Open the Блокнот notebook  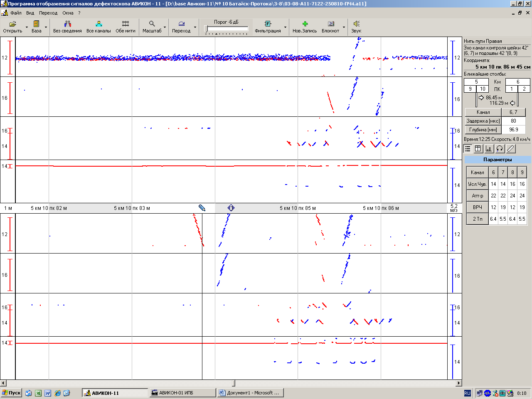[330, 24]
